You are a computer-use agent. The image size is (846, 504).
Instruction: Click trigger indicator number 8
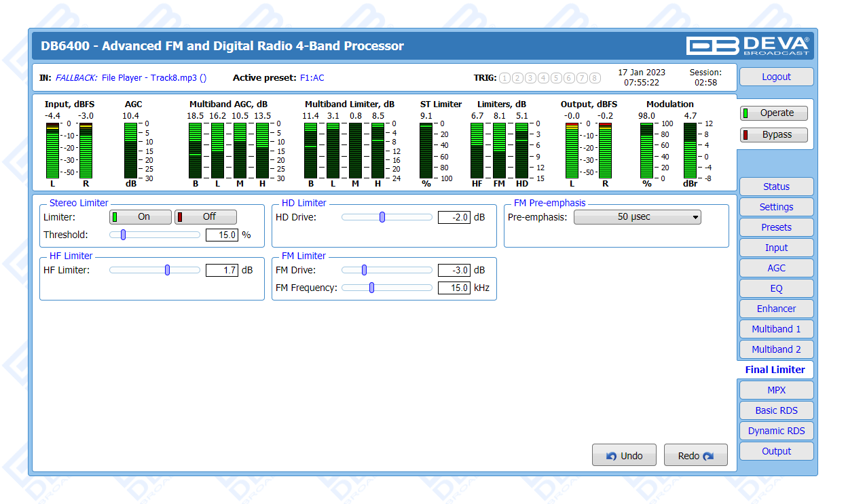point(595,78)
